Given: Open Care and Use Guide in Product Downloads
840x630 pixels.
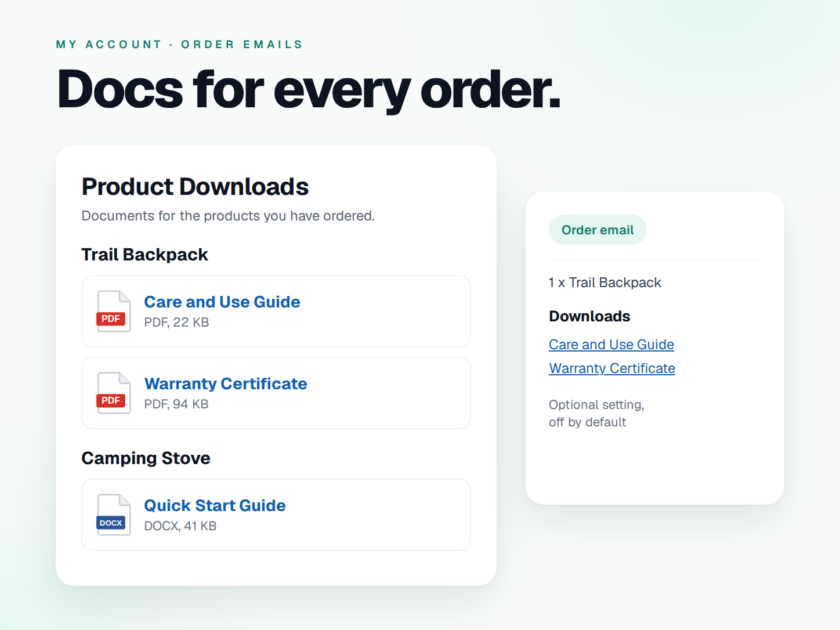Looking at the screenshot, I should (x=222, y=302).
